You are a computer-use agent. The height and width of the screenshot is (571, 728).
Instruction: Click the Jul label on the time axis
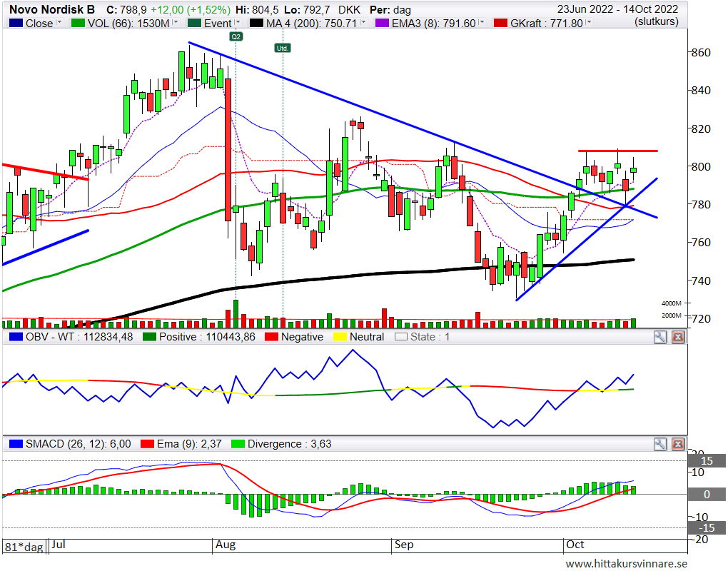[58, 544]
